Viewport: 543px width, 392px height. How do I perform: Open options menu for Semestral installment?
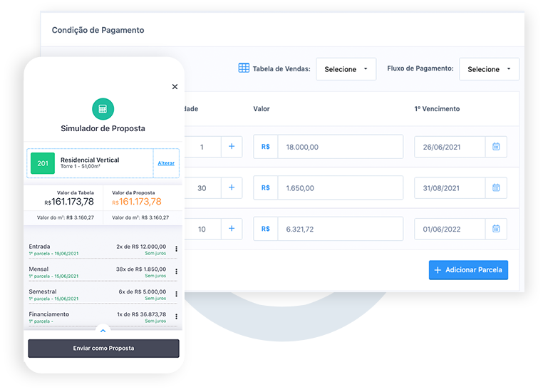pyautogui.click(x=176, y=294)
